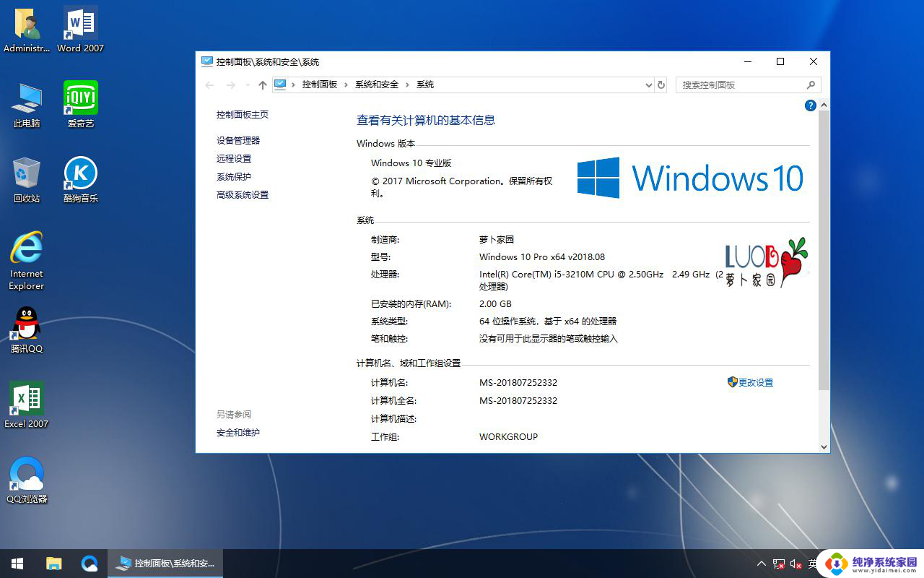The width and height of the screenshot is (924, 578).
Task: Open the 腾讯QQ desktop shortcut
Action: point(27,331)
